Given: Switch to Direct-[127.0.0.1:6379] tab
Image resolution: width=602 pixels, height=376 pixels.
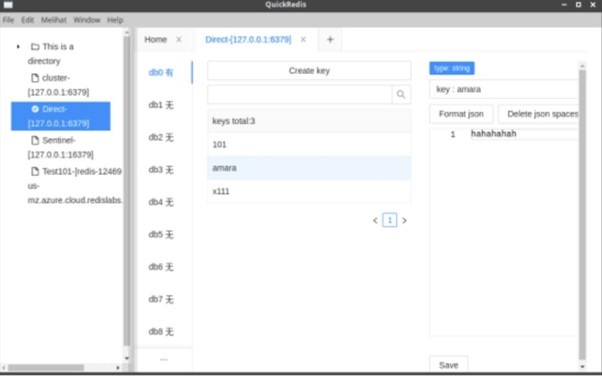Looking at the screenshot, I should click(248, 40).
